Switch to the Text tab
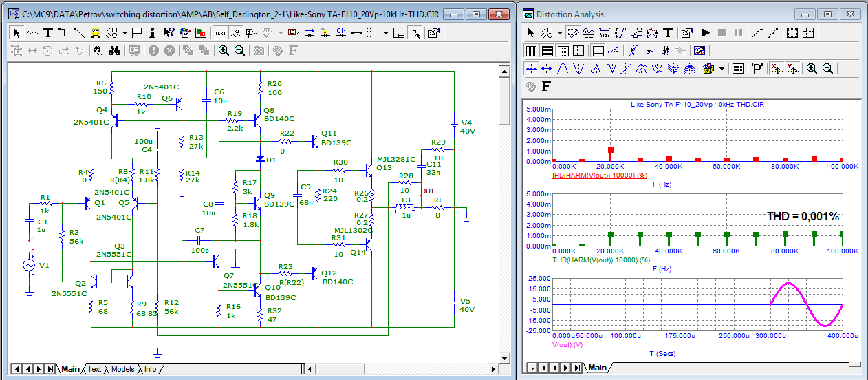The image size is (868, 380). 94,369
